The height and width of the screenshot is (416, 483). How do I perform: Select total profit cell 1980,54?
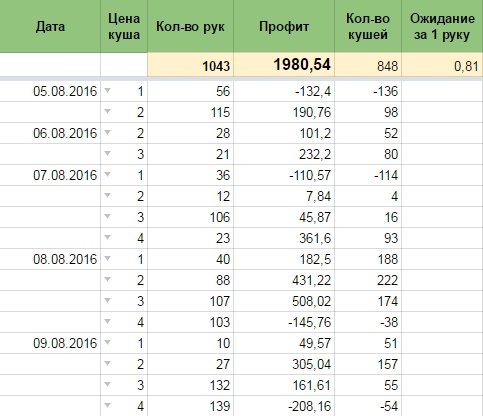pos(284,65)
